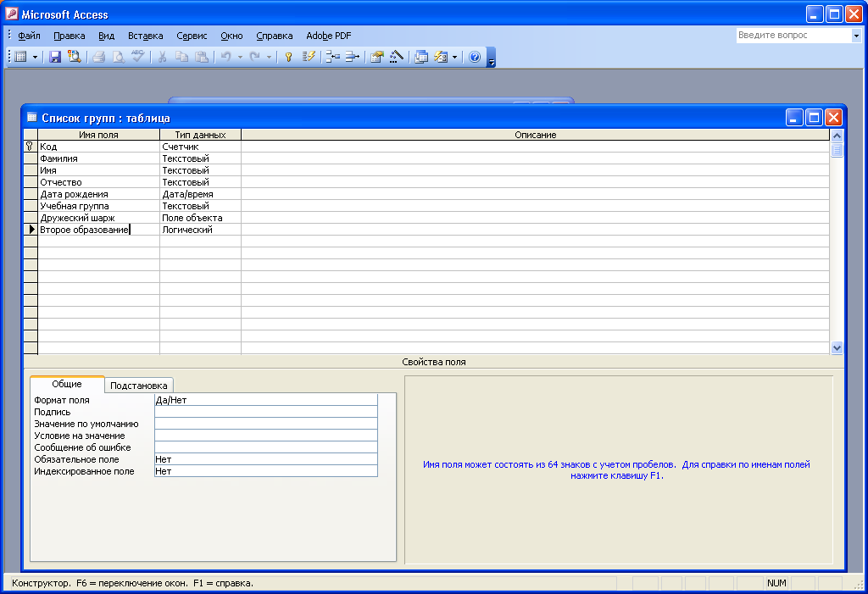Image resolution: width=868 pixels, height=594 pixels.
Task: Click the File Search toolbar icon
Action: [75, 57]
